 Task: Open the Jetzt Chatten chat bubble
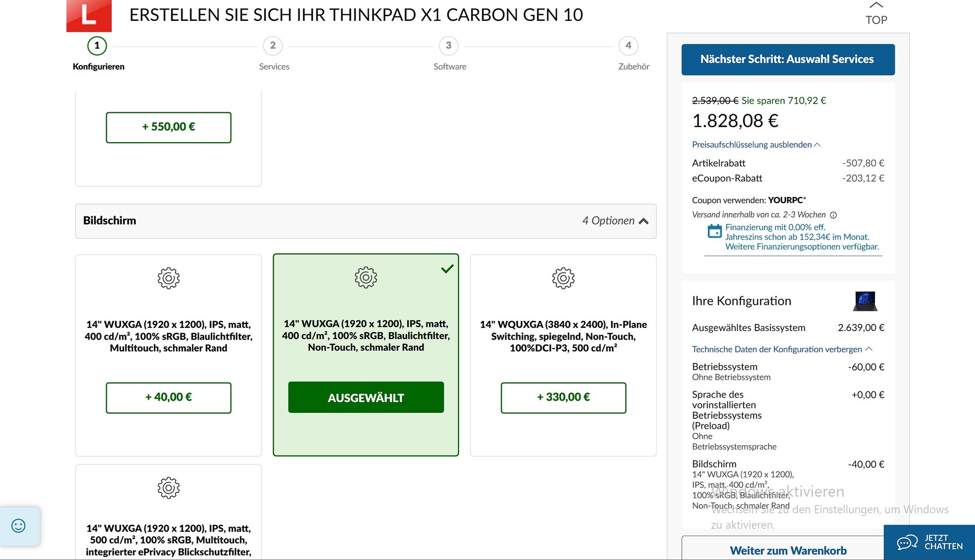[x=929, y=542]
